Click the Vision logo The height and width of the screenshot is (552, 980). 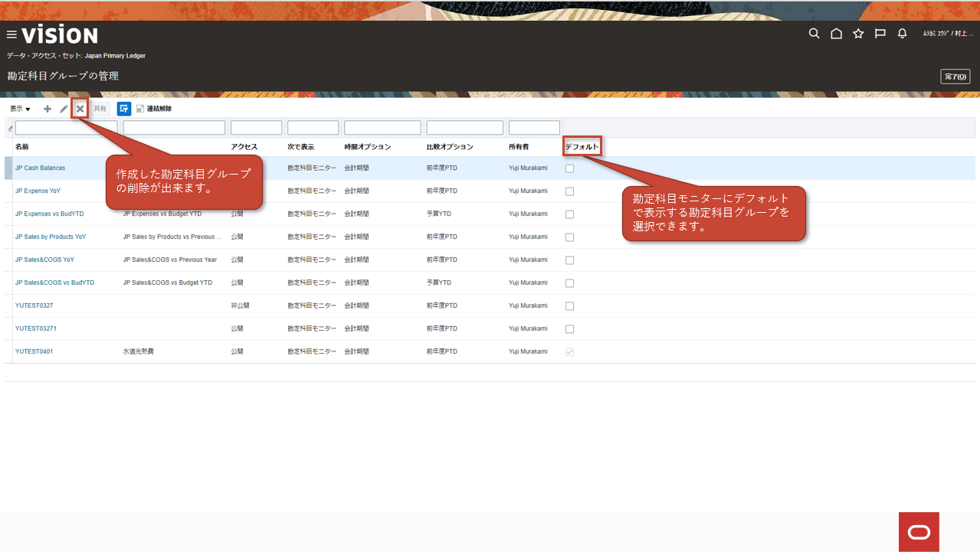click(60, 34)
